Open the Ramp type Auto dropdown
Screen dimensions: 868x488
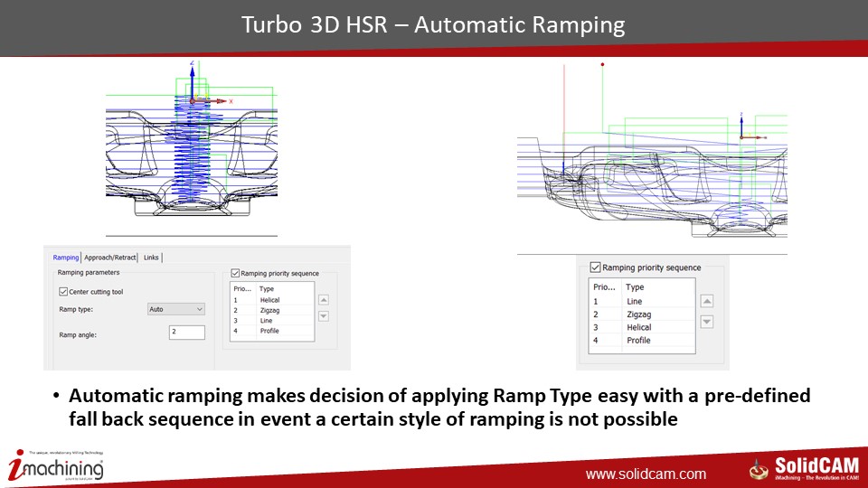coord(176,309)
